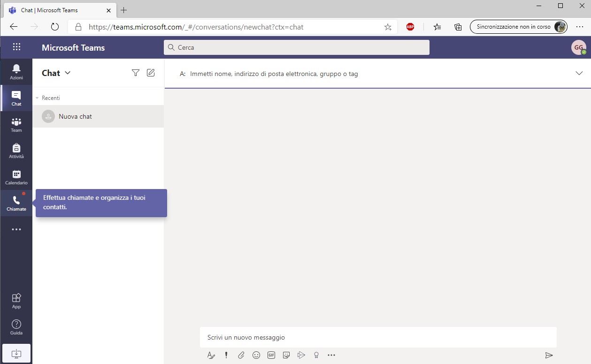Open the Attività bag icon
Image resolution: width=591 pixels, height=364 pixels.
pyautogui.click(x=16, y=151)
